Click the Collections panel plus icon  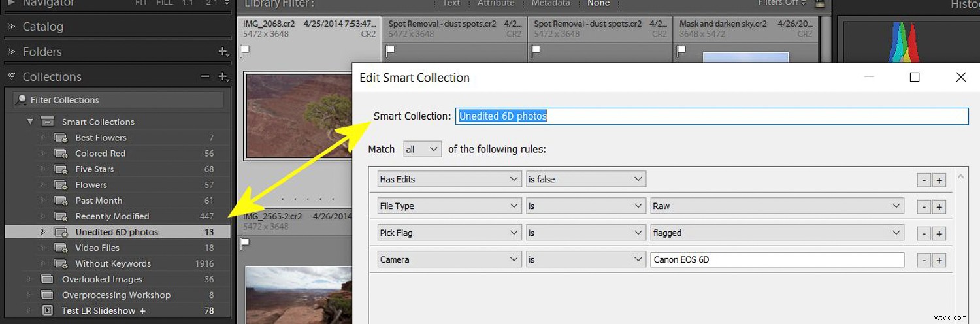pos(223,77)
